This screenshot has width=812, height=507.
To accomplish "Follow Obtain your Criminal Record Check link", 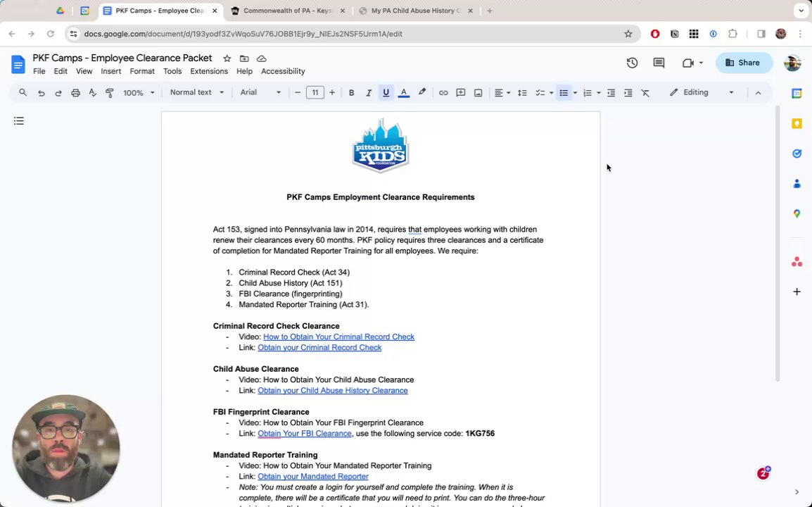I will pos(319,348).
